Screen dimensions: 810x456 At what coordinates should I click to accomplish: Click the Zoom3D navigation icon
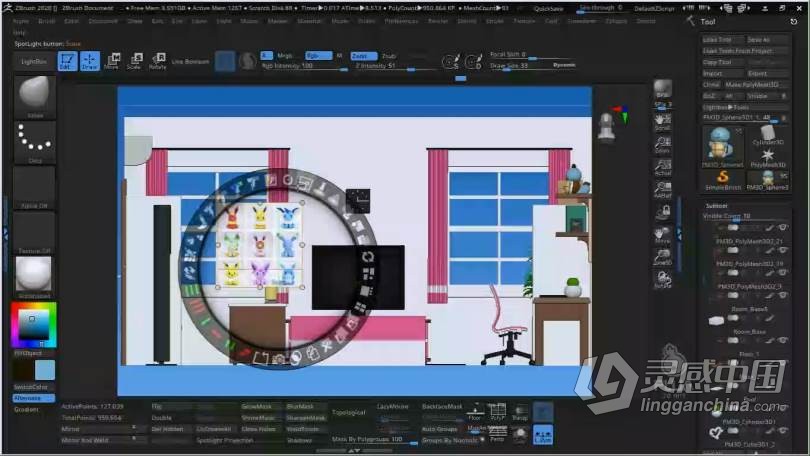[663, 257]
